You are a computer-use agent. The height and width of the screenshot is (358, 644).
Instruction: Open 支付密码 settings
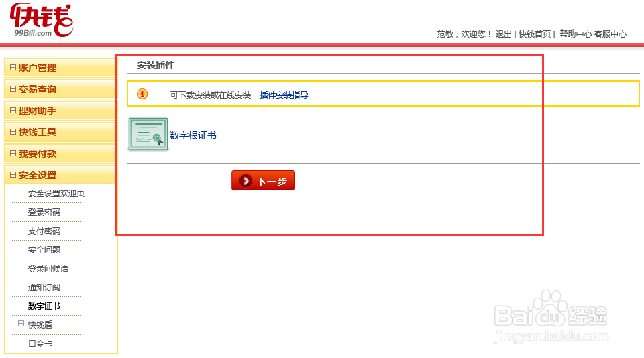point(44,231)
